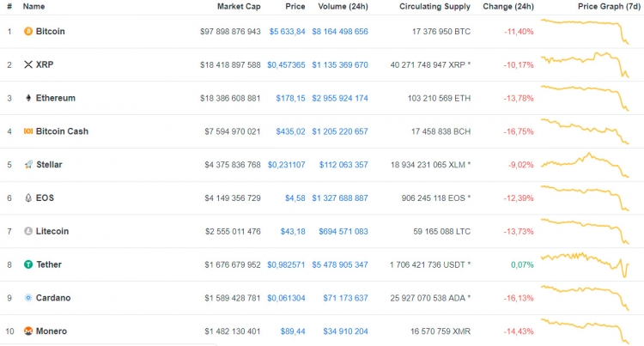Click XRP volume $1 135 369 670
This screenshot has height=346, width=644.
pyautogui.click(x=340, y=65)
